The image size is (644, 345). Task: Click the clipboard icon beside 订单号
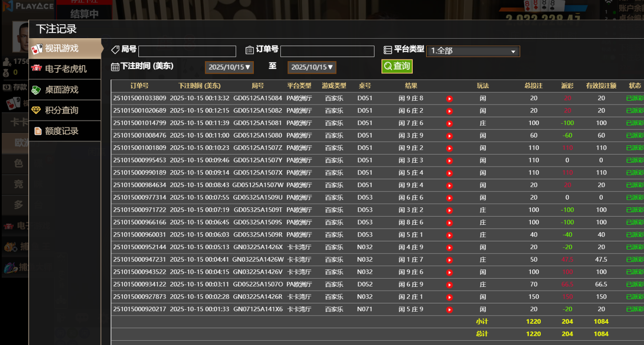[x=250, y=50]
